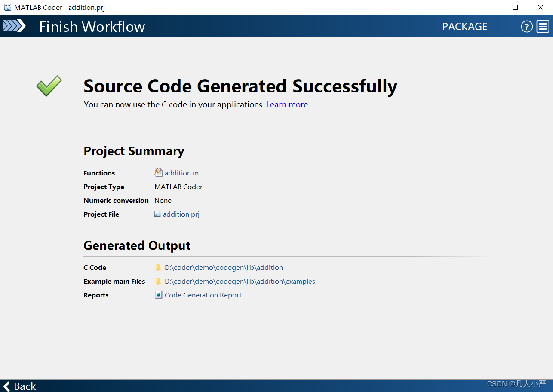The image size is (553, 392).
Task: Click the Example main Files folder icon
Action: point(158,281)
